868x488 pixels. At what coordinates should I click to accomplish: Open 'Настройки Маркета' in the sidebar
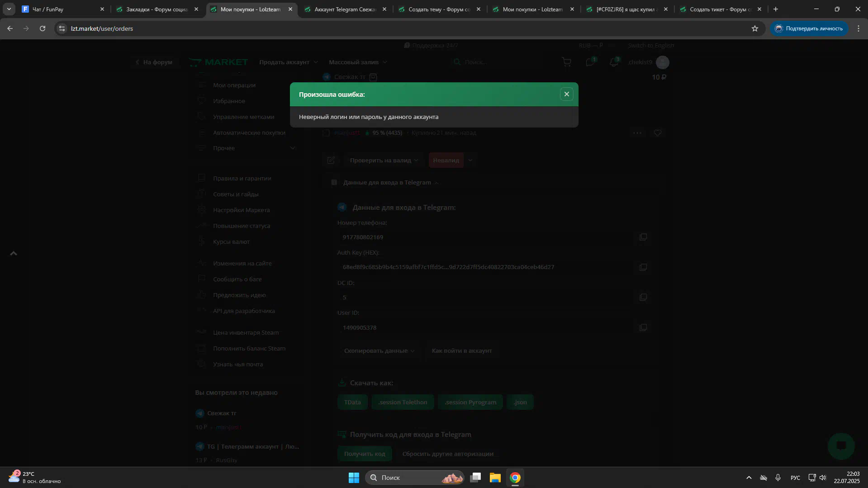(x=241, y=210)
